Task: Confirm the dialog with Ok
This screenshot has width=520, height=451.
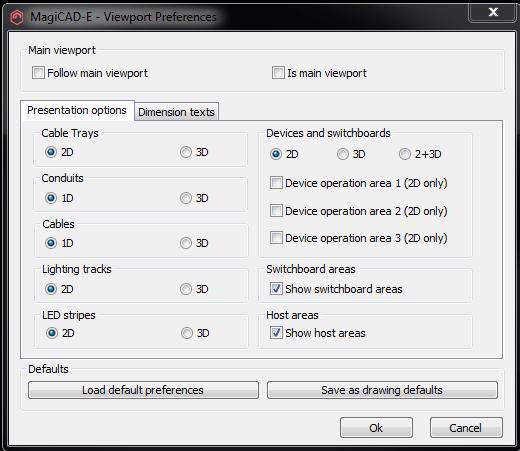Action: coord(376,428)
